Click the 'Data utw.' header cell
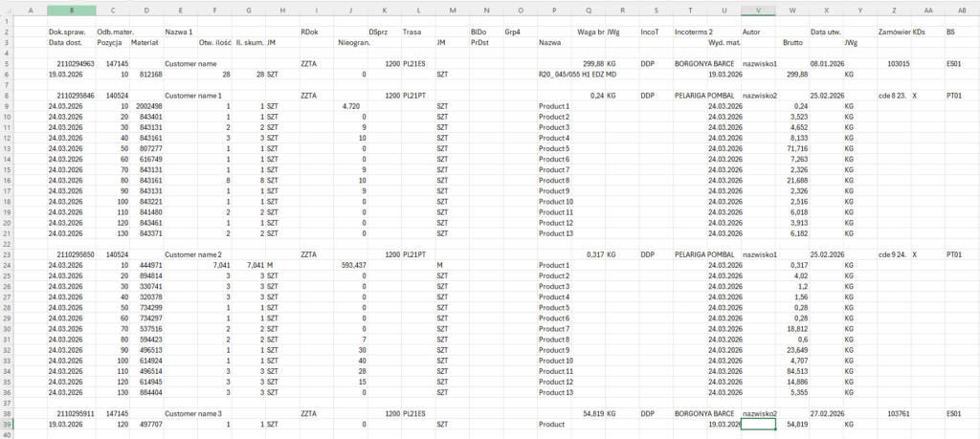The image size is (980, 439). click(826, 32)
